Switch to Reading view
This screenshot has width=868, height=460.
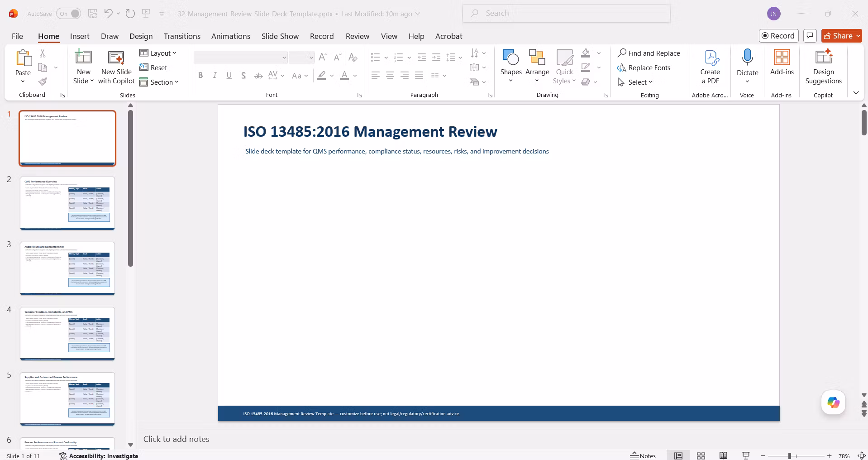tap(724, 455)
